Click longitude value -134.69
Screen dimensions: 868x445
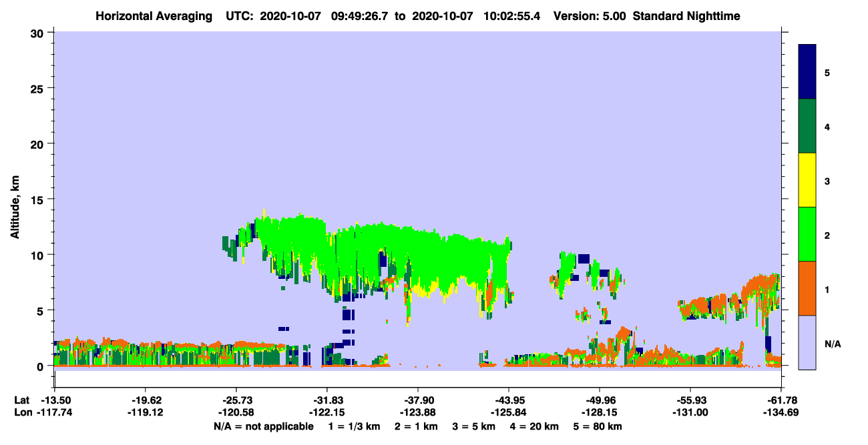[x=781, y=413]
